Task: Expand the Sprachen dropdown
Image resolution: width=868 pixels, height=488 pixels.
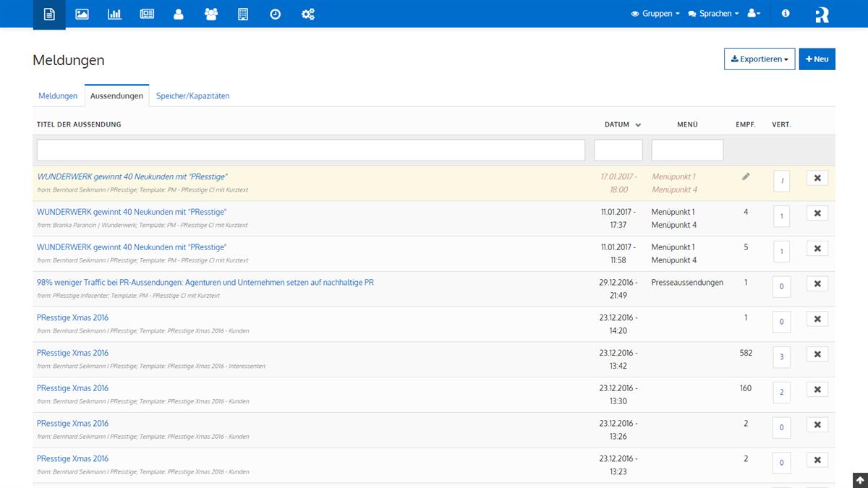Action: (713, 14)
